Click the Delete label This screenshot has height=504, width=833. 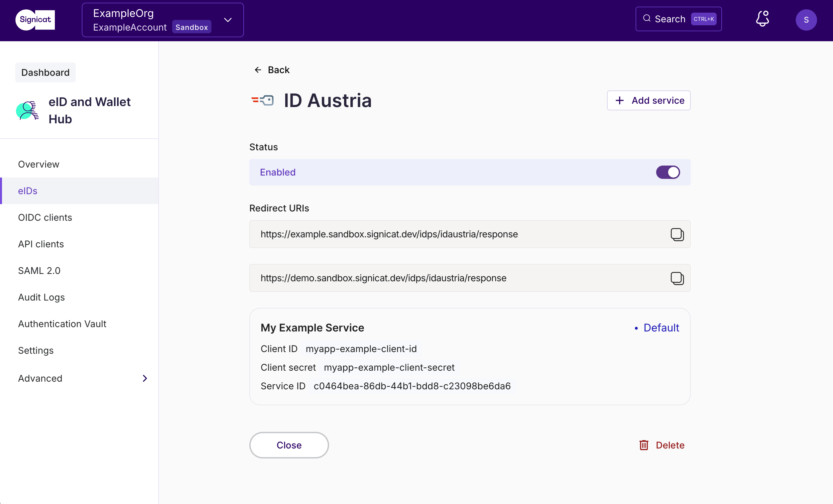pos(670,445)
